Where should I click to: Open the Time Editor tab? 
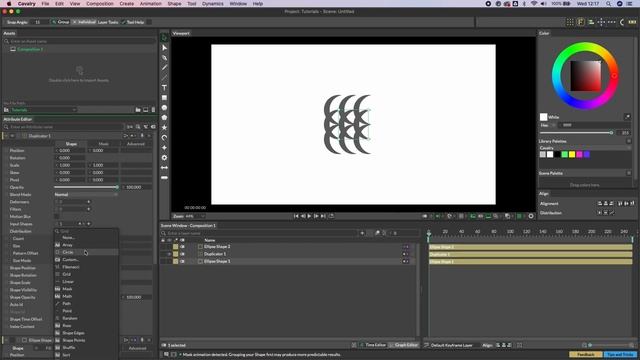tap(373, 345)
